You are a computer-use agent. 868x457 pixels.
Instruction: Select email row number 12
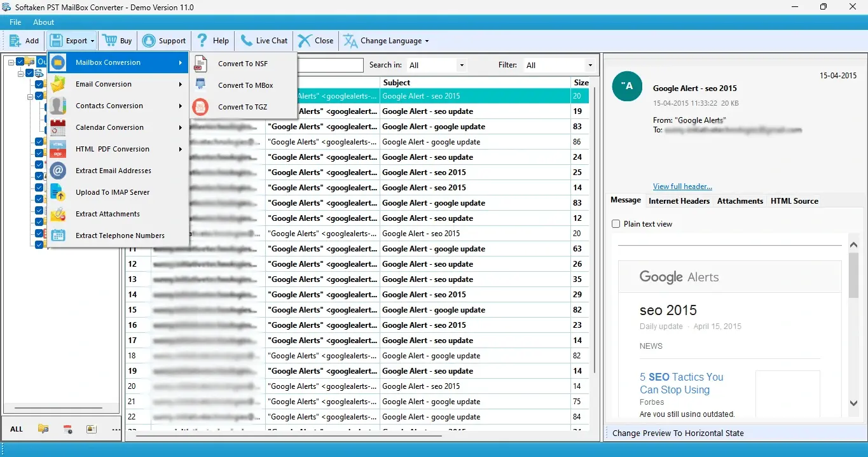point(357,264)
